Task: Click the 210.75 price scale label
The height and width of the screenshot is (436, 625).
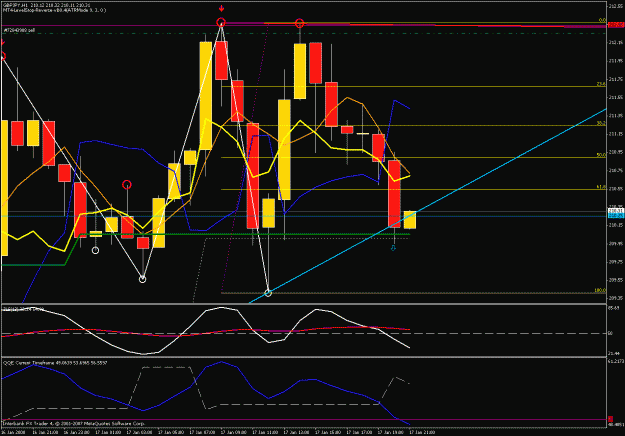Action: pyautogui.click(x=616, y=170)
